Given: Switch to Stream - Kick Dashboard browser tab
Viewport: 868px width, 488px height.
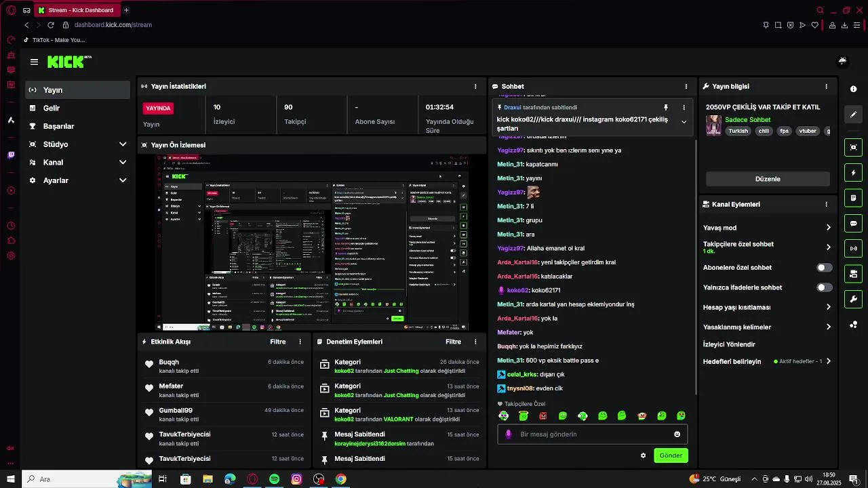Looking at the screenshot, I should tap(77, 10).
